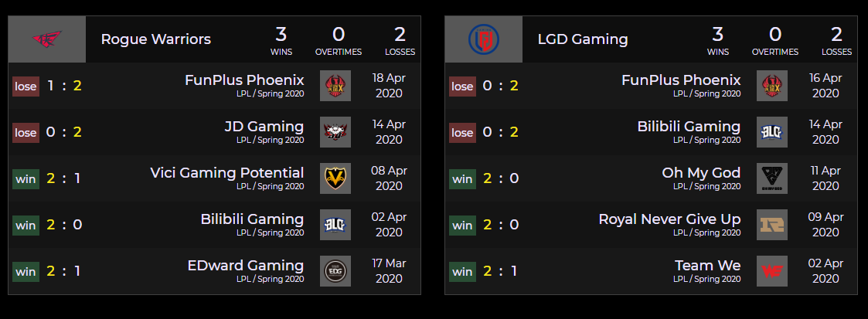Click the Rogue Warriors team logo
Viewport: 868px width, 319px height.
tap(46, 39)
